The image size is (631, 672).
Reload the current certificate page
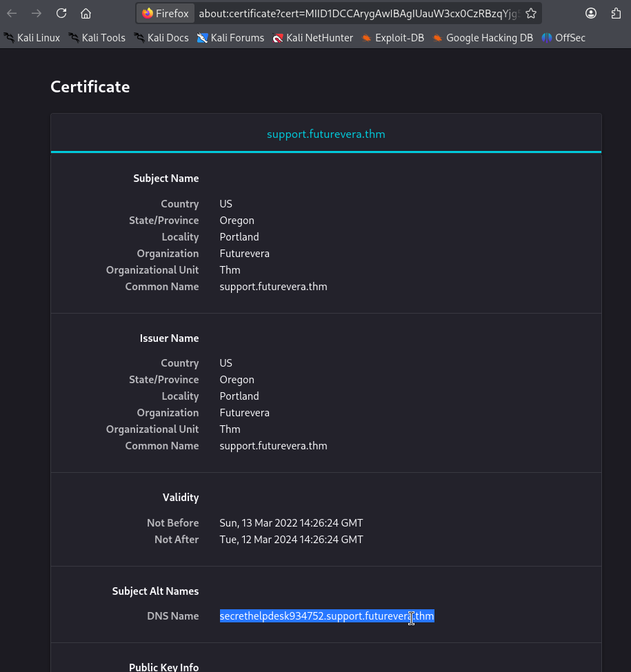click(x=61, y=13)
